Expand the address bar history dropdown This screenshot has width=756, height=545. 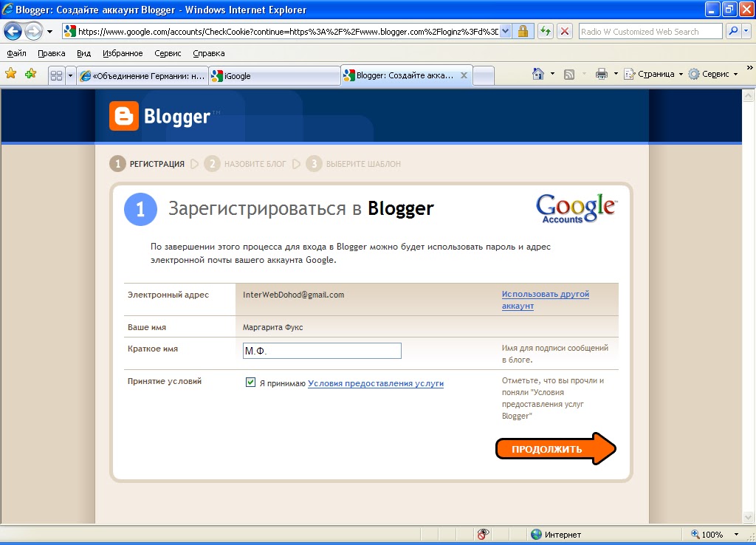point(505,32)
